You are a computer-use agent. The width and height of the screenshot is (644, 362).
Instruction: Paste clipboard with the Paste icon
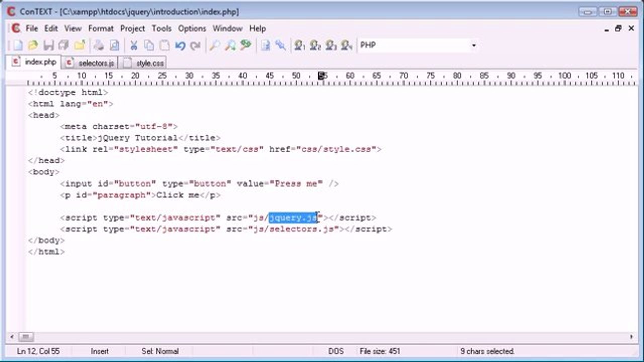click(165, 45)
